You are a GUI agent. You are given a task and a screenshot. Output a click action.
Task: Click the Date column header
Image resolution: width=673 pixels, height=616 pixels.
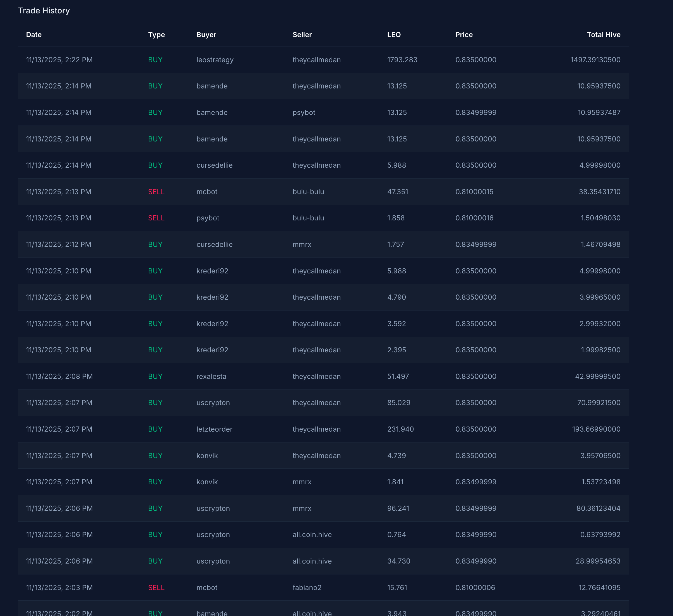tap(34, 35)
